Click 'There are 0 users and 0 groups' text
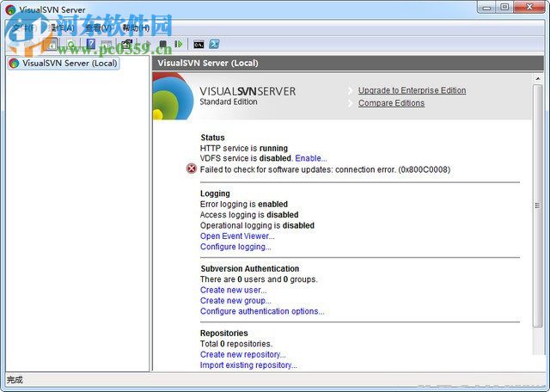 pos(259,279)
